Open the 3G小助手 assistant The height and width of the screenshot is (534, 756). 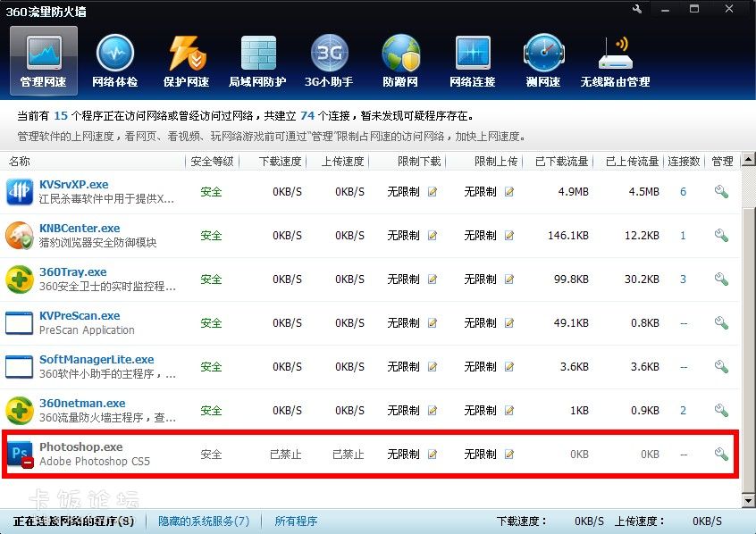click(x=329, y=60)
